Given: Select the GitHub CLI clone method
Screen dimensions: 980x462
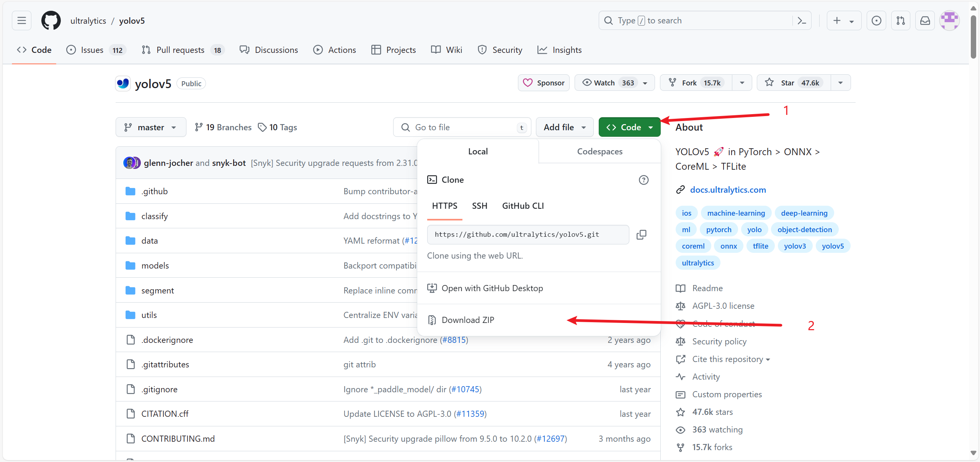Looking at the screenshot, I should pos(523,206).
